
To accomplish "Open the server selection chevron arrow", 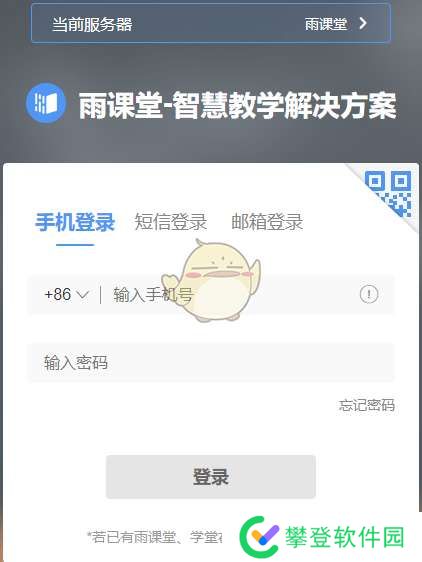I will pyautogui.click(x=363, y=24).
